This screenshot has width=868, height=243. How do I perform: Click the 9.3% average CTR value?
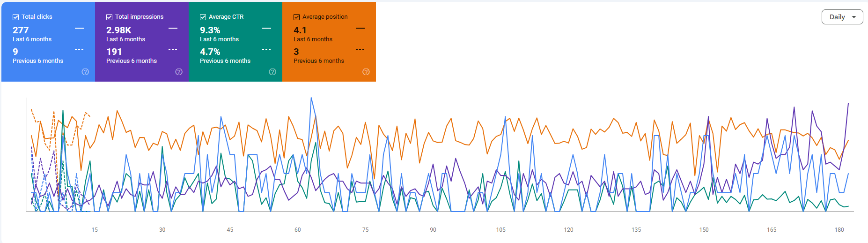(210, 30)
